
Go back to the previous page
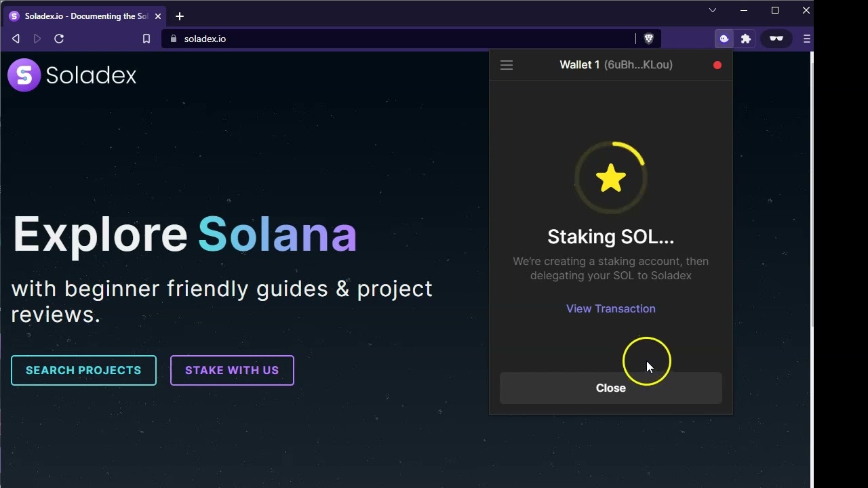pyautogui.click(x=16, y=39)
